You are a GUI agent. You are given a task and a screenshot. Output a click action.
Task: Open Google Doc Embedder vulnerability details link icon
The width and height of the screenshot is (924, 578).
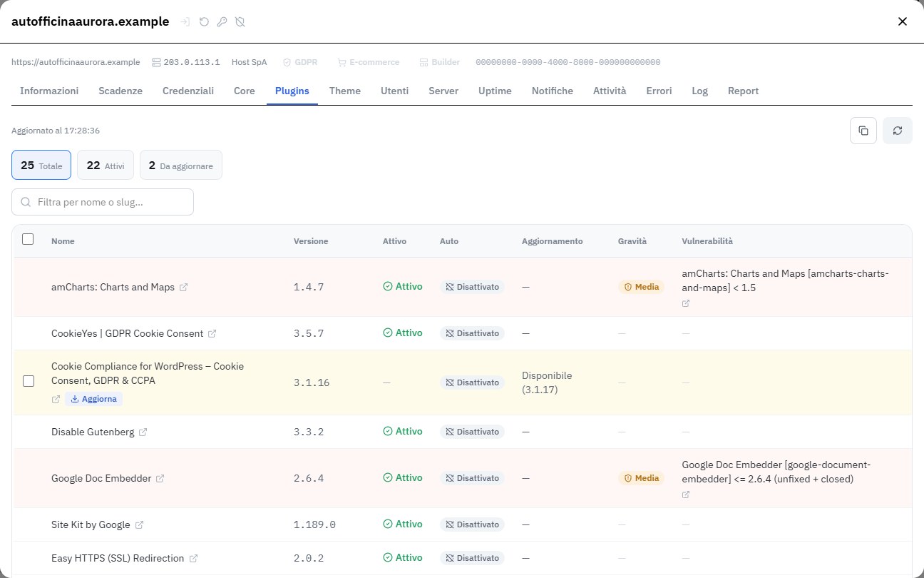coord(686,495)
